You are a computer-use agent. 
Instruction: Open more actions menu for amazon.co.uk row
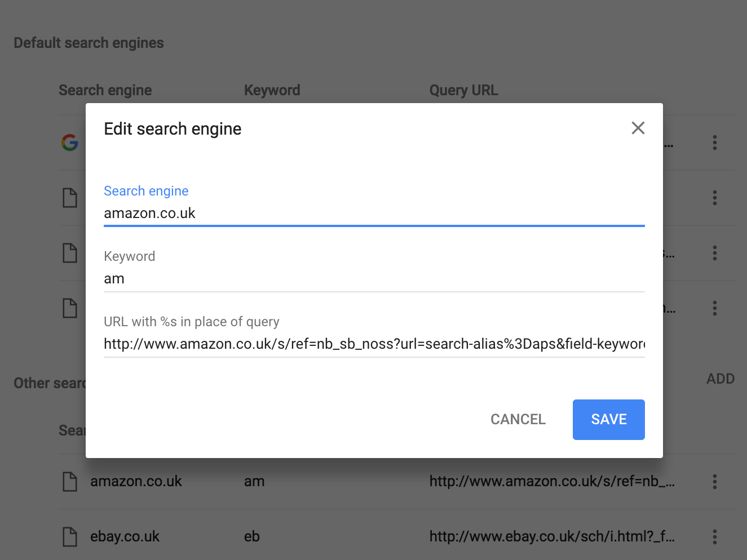(714, 482)
